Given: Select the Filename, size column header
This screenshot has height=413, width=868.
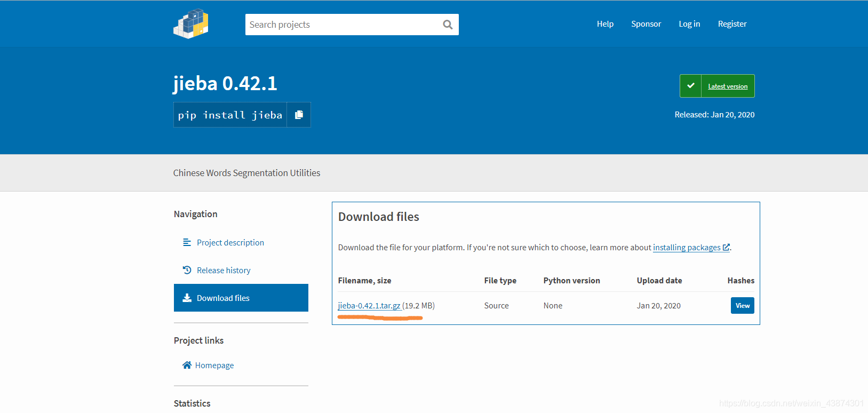Looking at the screenshot, I should pyautogui.click(x=365, y=281).
